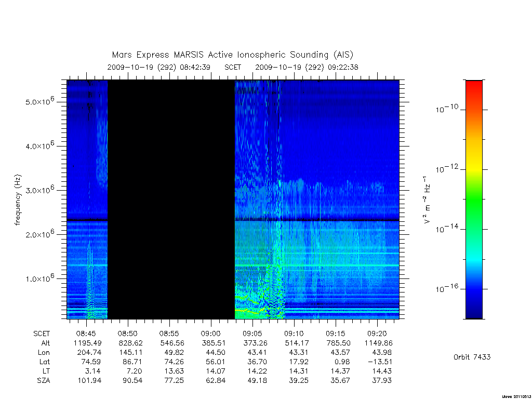Viewport: 532px width, 399px height.
Task: Click the plot title mentioning MARSIS Active Ionospheric Sounding
Action: pyautogui.click(x=232, y=55)
